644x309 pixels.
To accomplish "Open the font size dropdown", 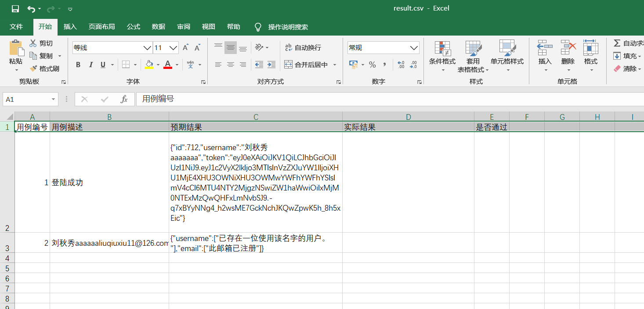I will [173, 47].
